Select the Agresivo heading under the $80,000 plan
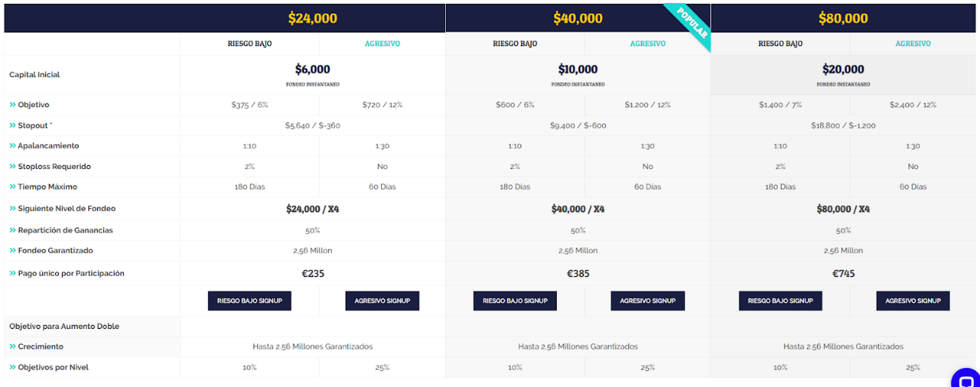The image size is (980, 387). 913,44
